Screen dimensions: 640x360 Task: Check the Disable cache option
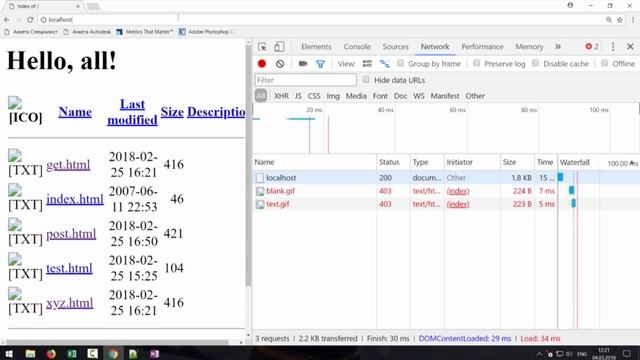point(535,63)
